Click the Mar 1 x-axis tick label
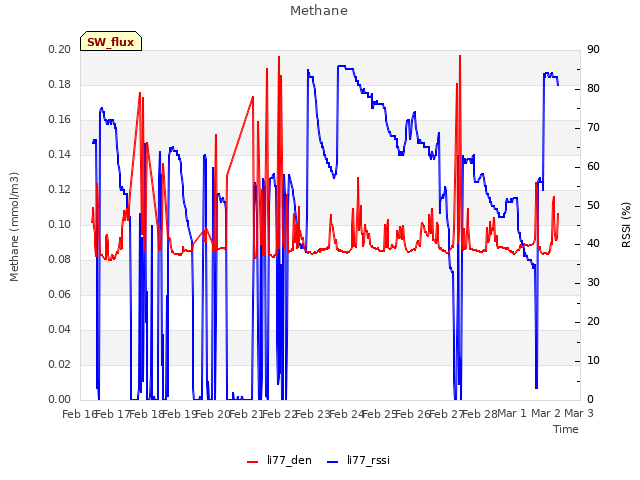 (512, 413)
